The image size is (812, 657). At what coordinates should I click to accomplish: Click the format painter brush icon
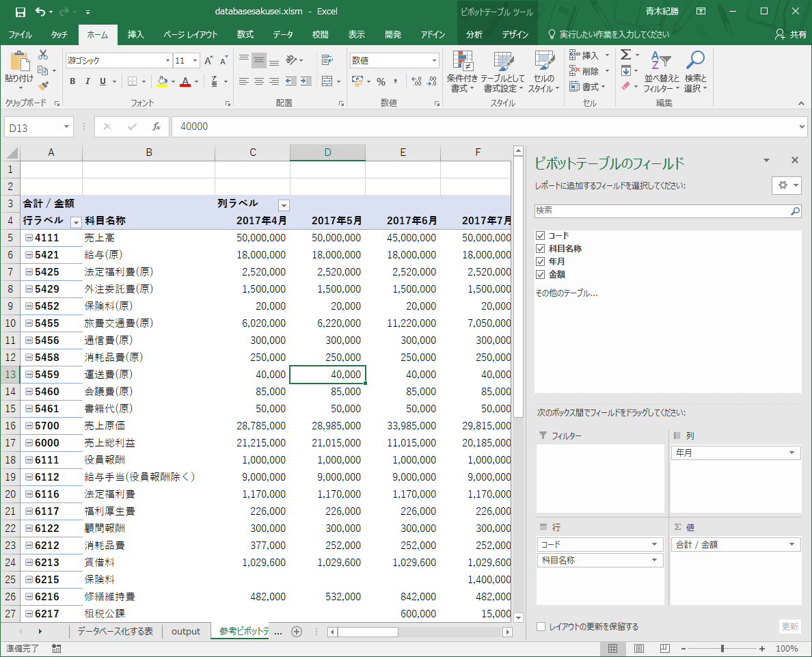[x=43, y=86]
